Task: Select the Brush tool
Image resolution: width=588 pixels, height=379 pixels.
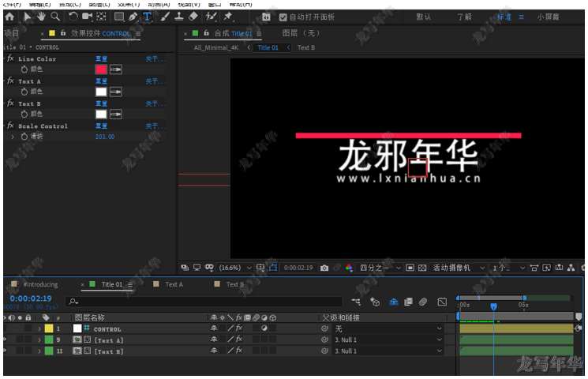Action: 165,17
